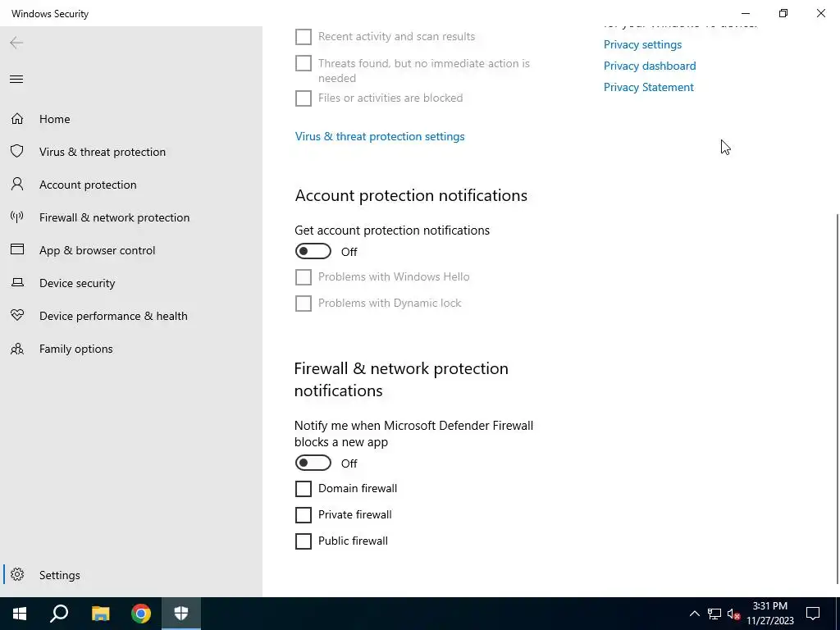Click Get account protection notifications label
This screenshot has width=840, height=630.
click(392, 231)
